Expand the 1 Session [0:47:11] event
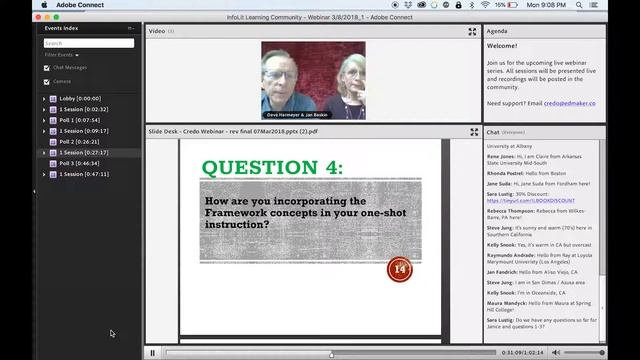This screenshot has width=640, height=360. [44, 174]
